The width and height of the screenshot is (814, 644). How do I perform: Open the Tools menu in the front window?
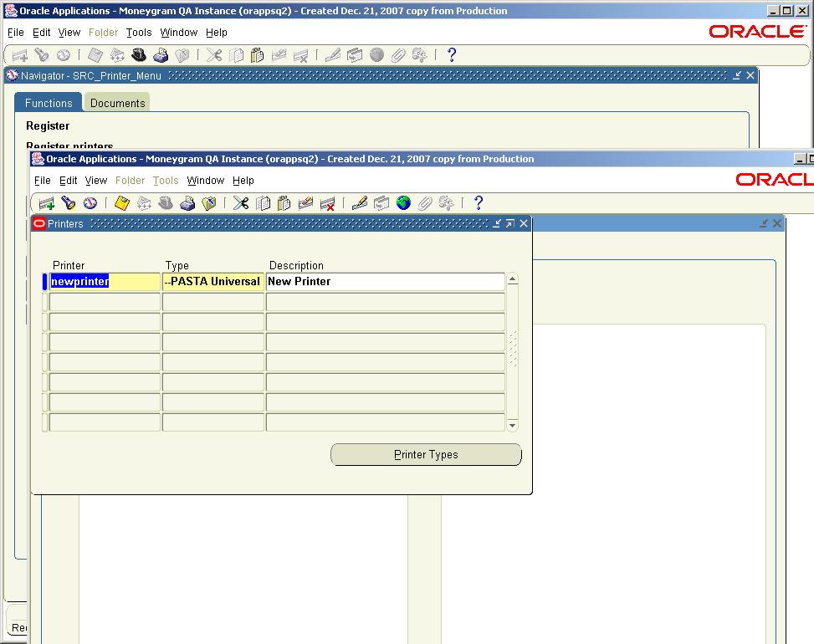click(165, 180)
